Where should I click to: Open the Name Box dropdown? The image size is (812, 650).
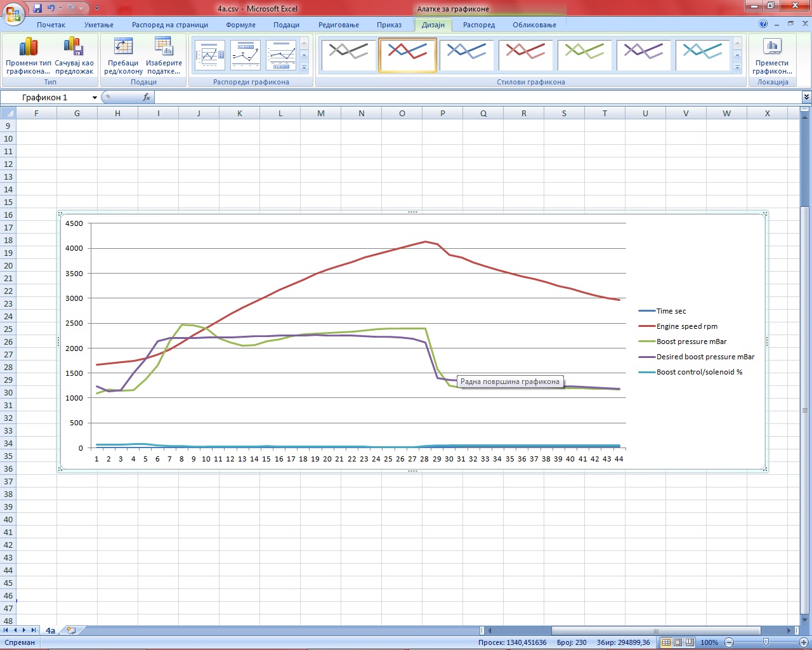95,97
